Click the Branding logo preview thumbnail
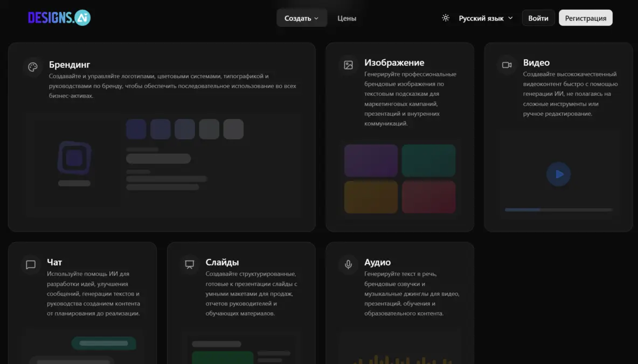The height and width of the screenshot is (364, 638). tap(74, 158)
